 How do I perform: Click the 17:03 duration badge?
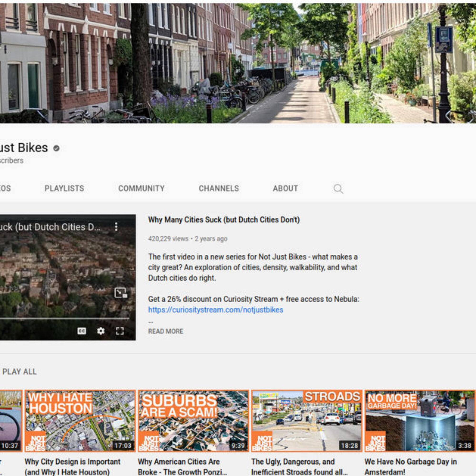click(x=123, y=446)
